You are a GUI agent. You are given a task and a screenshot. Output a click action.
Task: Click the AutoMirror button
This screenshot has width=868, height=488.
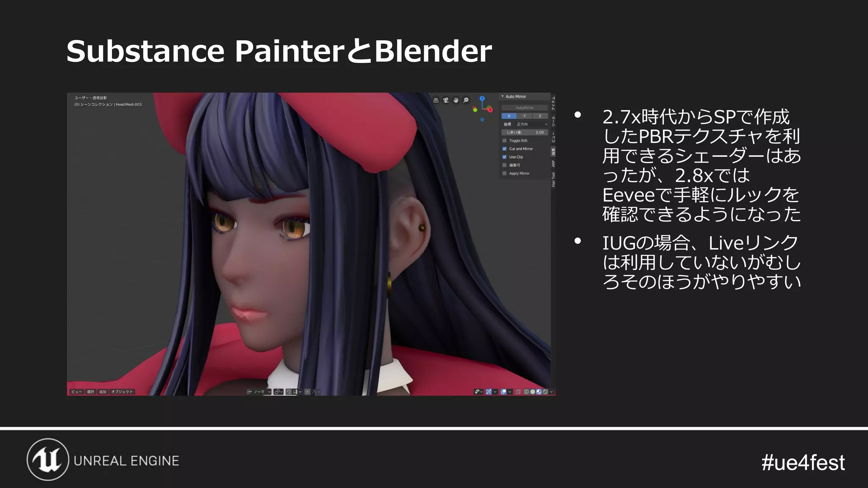(x=525, y=108)
